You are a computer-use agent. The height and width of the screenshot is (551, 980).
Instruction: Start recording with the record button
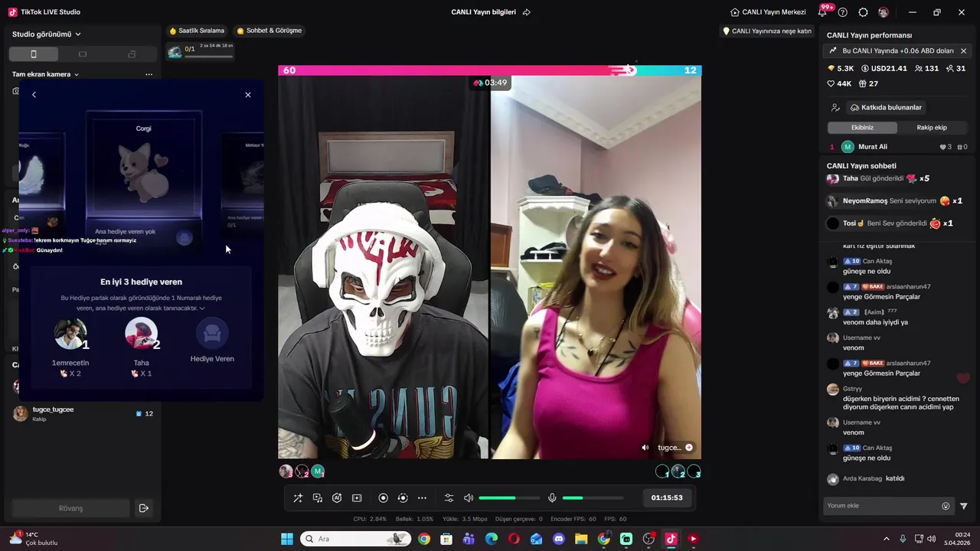click(384, 498)
